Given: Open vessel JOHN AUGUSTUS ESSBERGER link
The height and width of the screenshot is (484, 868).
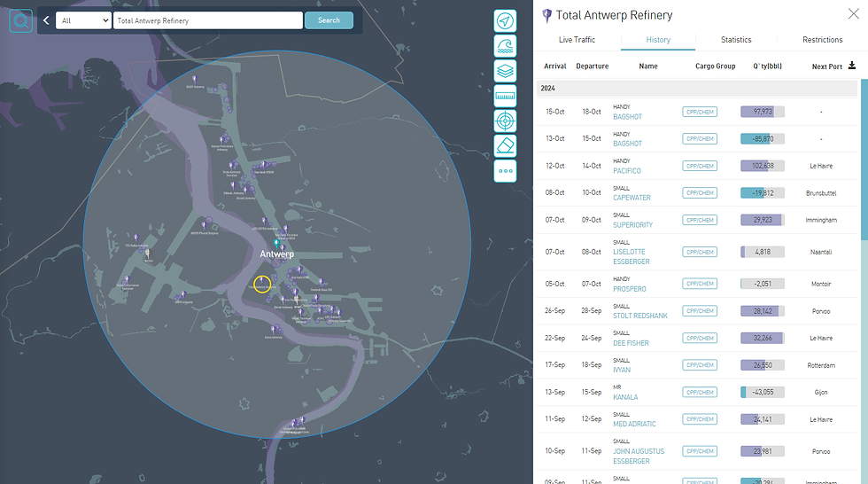Looking at the screenshot, I should point(639,457).
